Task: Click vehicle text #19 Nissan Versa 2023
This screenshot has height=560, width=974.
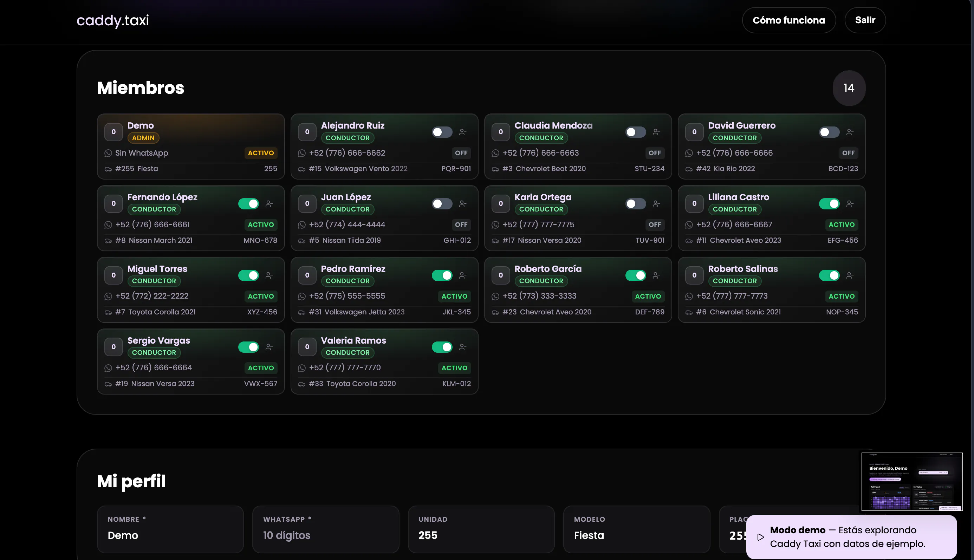Action: click(155, 384)
